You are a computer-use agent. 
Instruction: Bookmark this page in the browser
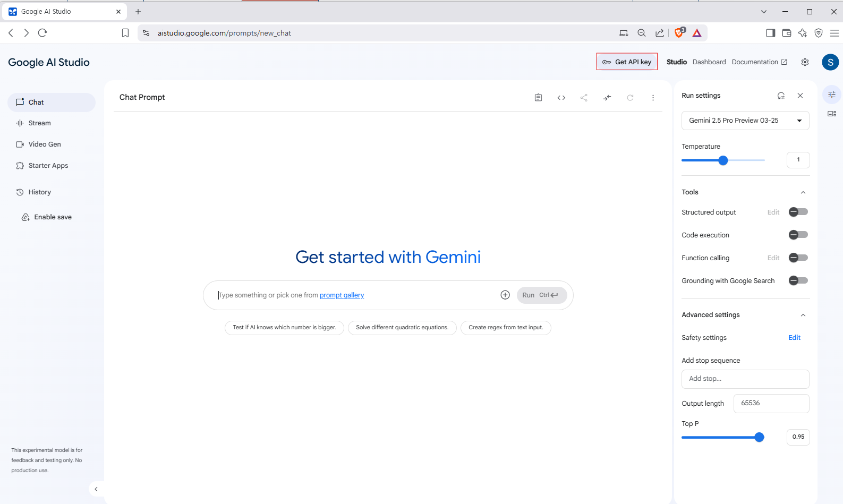point(125,33)
